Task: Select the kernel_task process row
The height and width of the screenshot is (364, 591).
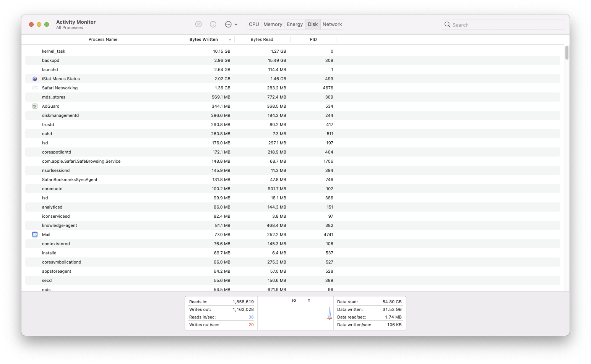Action: [x=292, y=51]
